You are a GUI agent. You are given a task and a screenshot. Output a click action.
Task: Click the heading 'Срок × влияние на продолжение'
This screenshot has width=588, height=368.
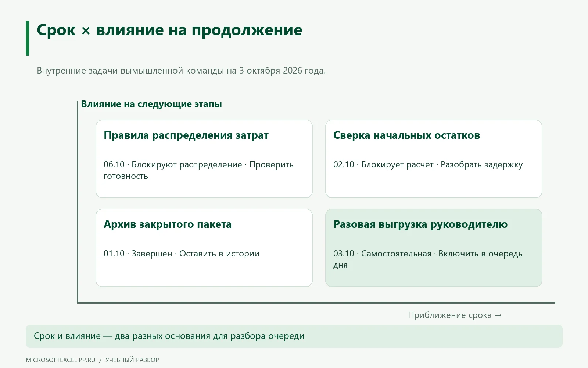(x=169, y=30)
